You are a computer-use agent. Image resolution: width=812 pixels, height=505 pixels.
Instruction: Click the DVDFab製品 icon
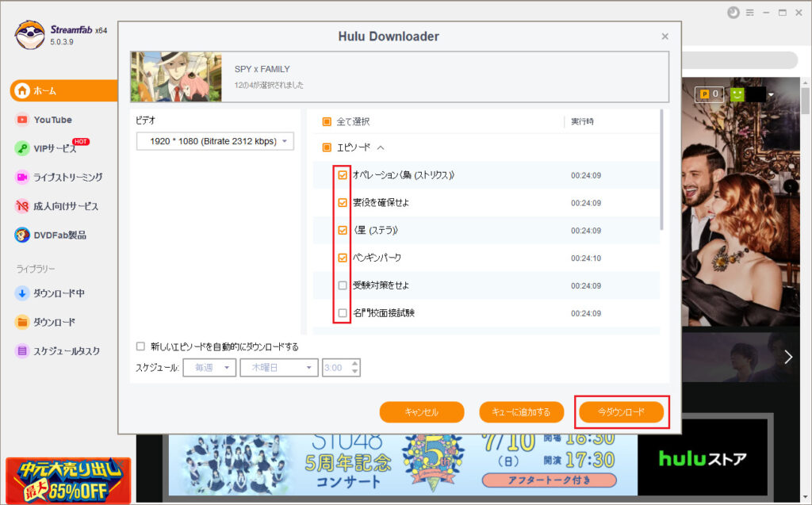[x=21, y=235]
